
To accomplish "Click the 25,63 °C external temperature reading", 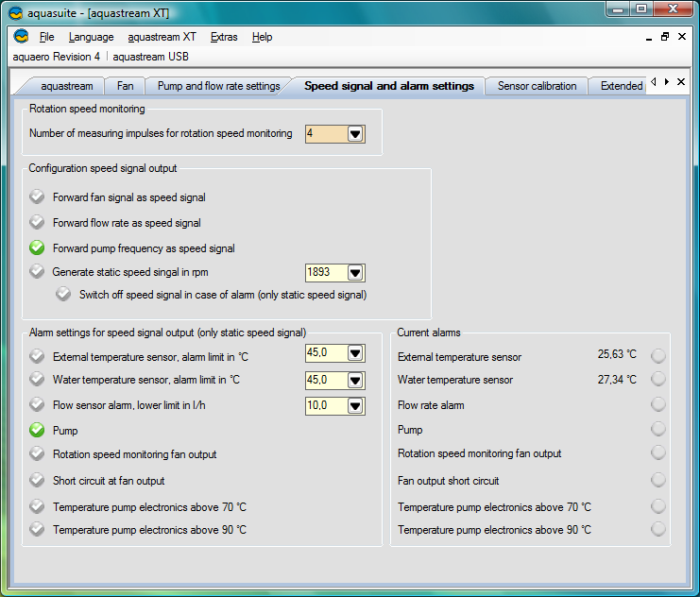I will click(617, 354).
